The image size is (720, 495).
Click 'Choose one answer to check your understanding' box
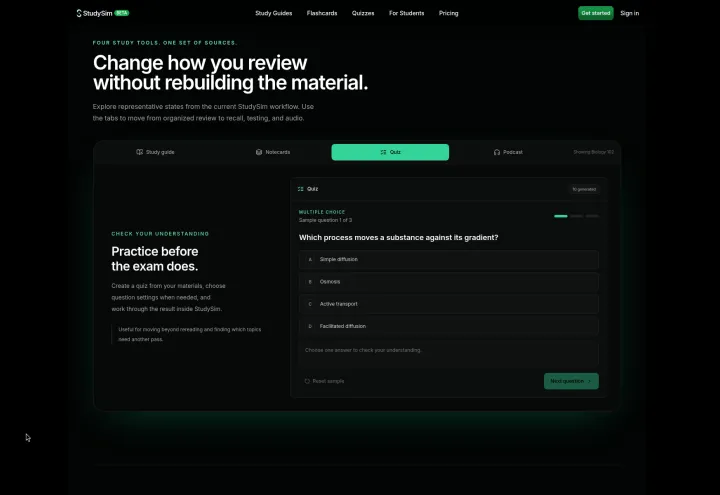click(449, 352)
